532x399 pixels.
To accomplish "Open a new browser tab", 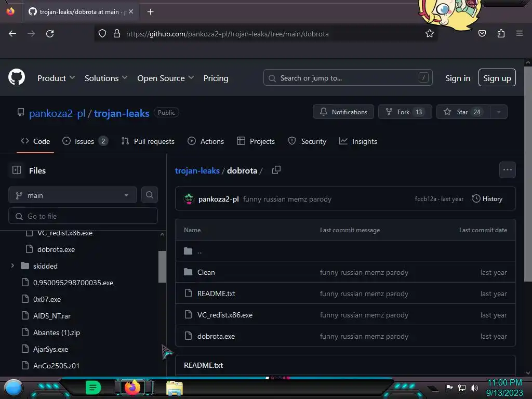I will 150,12.
